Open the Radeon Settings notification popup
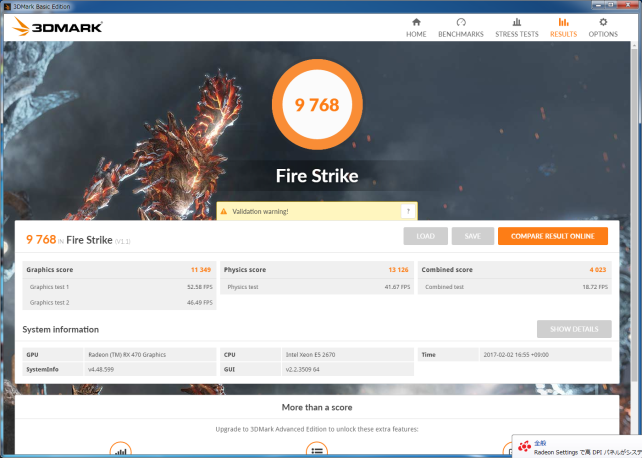The height and width of the screenshot is (458, 642). pos(577,446)
